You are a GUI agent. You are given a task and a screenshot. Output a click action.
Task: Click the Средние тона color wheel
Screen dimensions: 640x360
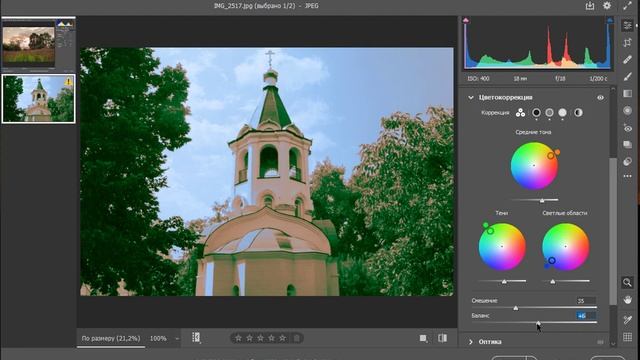[534, 166]
